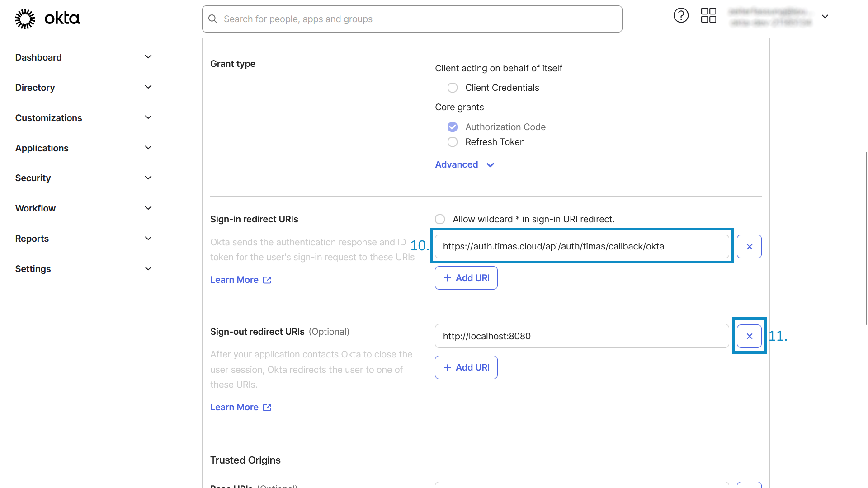Click the Sign-in redirect URIs label
The image size is (868, 488).
coord(254,219)
